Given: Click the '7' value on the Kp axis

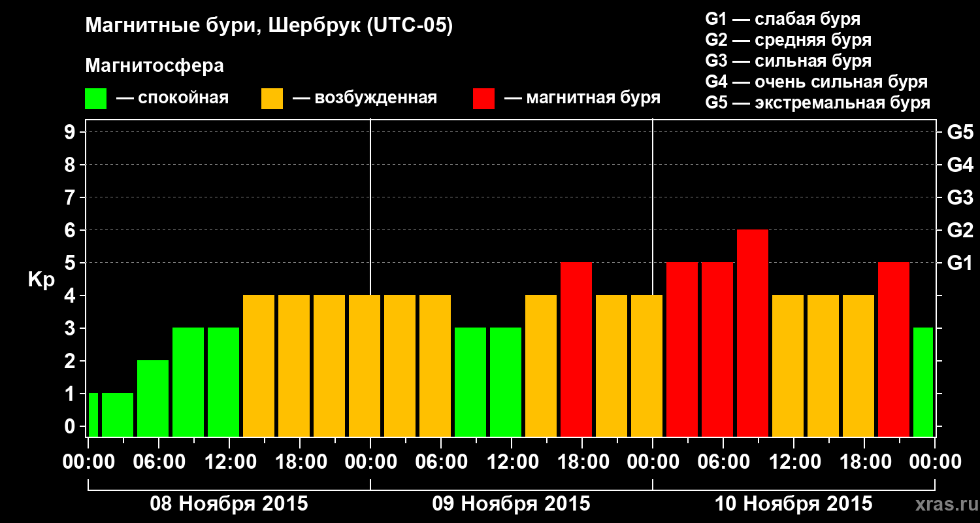Looking at the screenshot, I should (x=71, y=197).
